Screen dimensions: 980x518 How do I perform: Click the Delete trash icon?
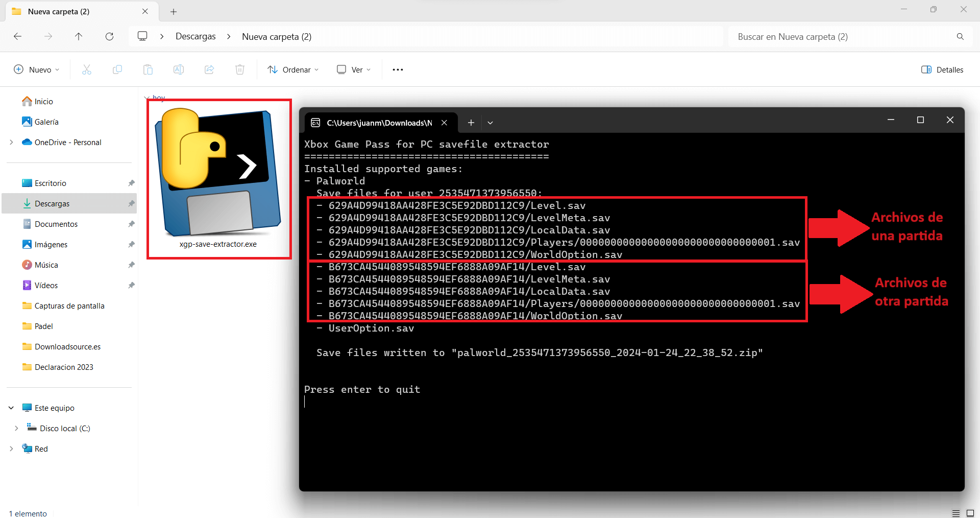pyautogui.click(x=240, y=69)
